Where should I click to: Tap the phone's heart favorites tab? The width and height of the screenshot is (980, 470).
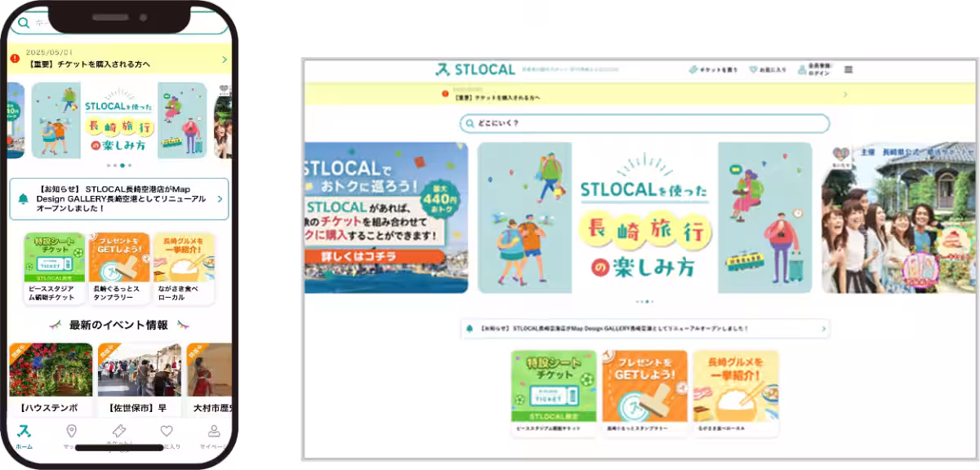pyautogui.click(x=167, y=431)
